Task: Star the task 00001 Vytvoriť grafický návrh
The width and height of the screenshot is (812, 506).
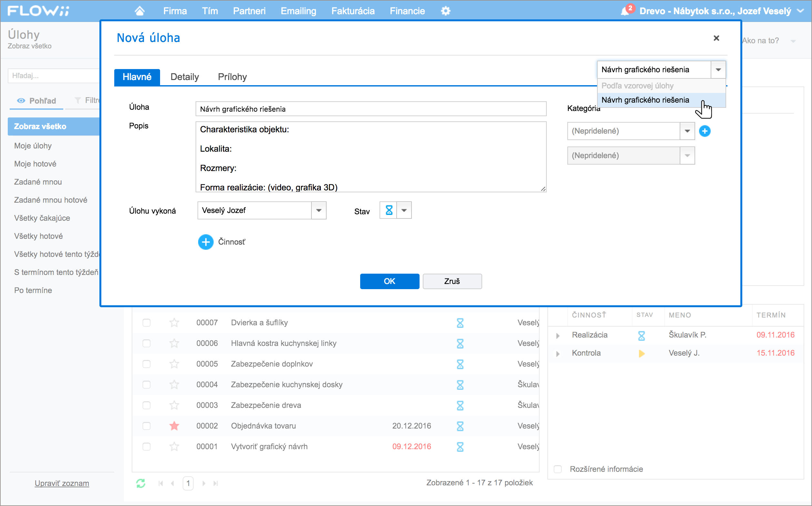Action: tap(174, 446)
